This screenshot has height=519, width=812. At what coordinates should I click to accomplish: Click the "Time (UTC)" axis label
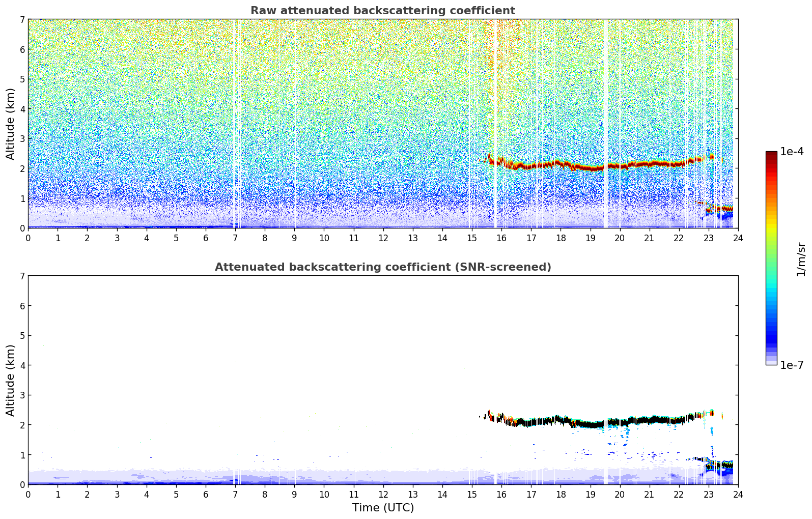[x=383, y=508]
